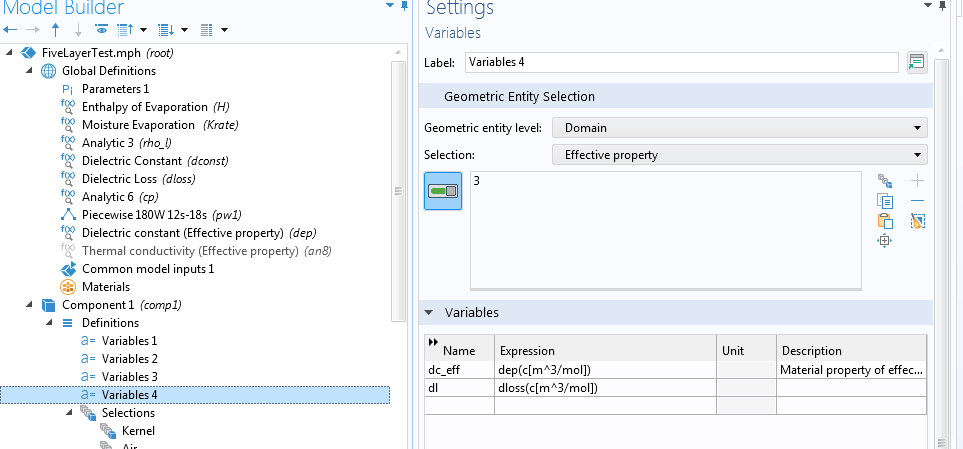Select Dielectric Loss (dloss) function node
The width and height of the screenshot is (963, 449).
pos(138,179)
